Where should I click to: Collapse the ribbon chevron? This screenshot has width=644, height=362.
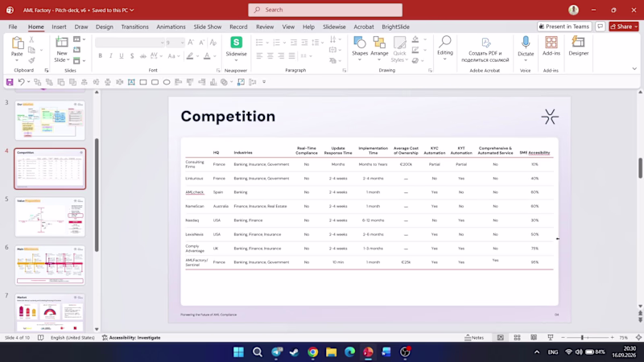634,69
